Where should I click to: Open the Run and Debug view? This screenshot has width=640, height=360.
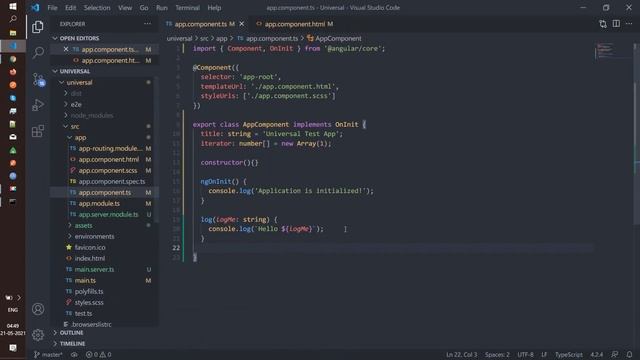pos(38,105)
